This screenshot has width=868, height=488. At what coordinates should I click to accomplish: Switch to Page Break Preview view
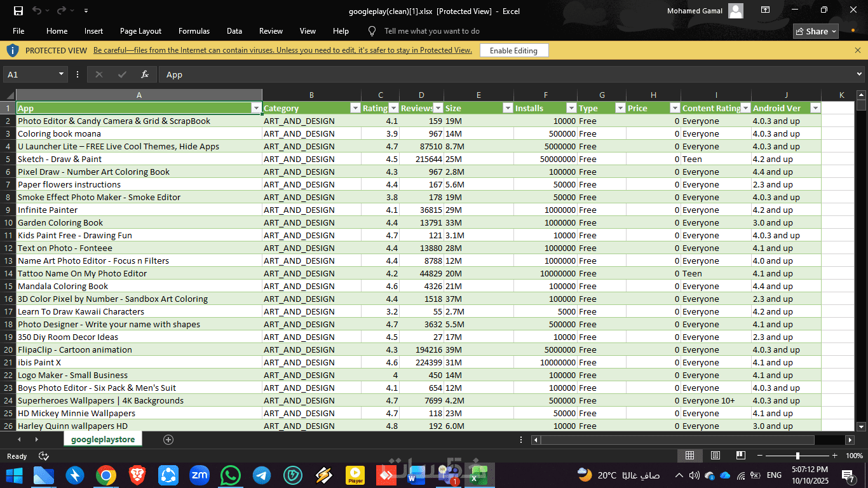[x=740, y=456]
